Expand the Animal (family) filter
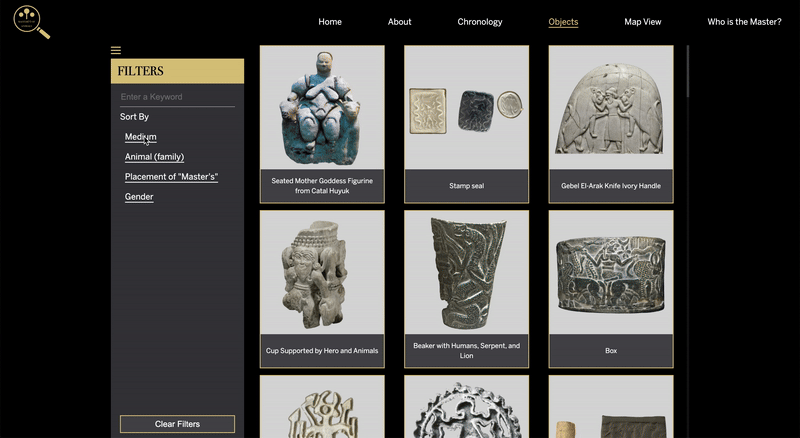 click(x=155, y=157)
